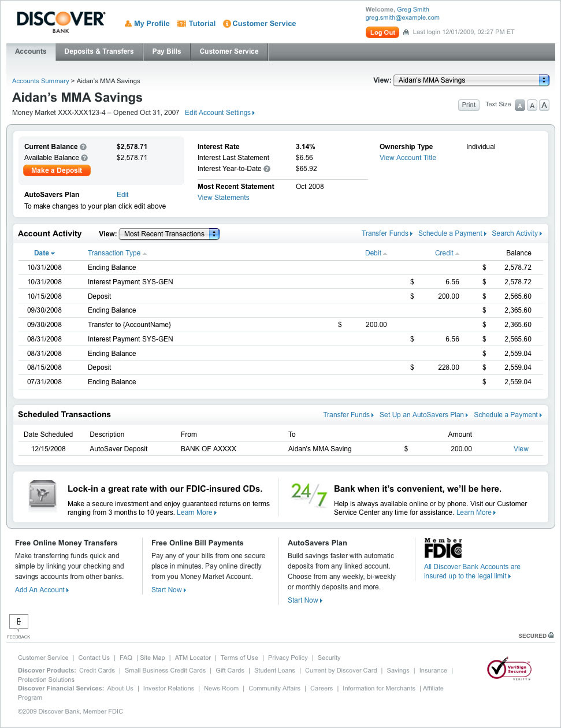Click the Tutorial film icon

(181, 24)
